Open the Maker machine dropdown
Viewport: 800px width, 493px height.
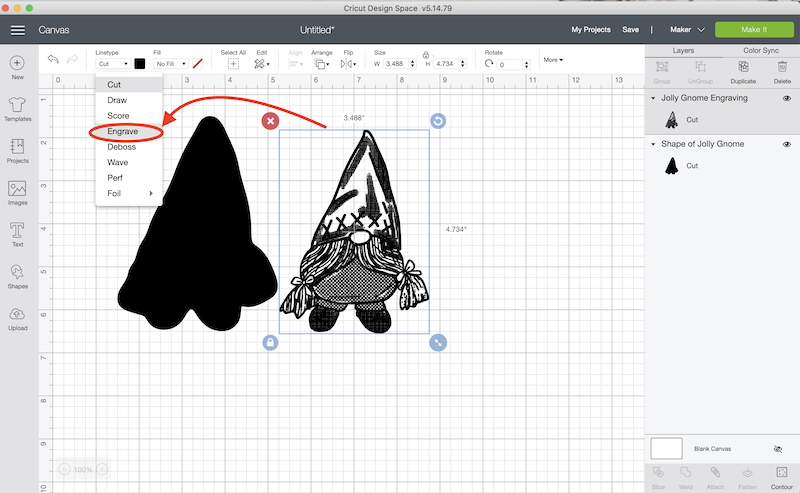tap(687, 30)
